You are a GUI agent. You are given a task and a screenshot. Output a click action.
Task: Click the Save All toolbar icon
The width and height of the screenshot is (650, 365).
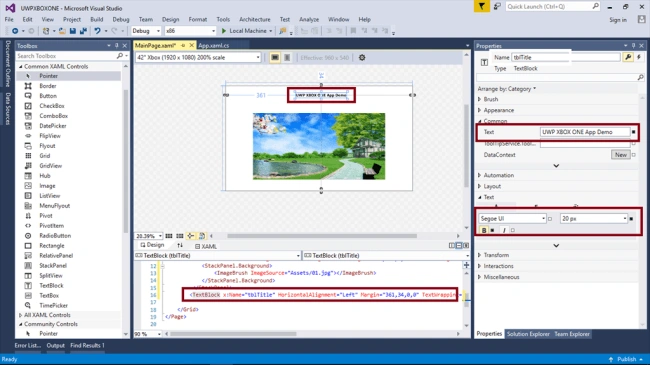(83, 31)
